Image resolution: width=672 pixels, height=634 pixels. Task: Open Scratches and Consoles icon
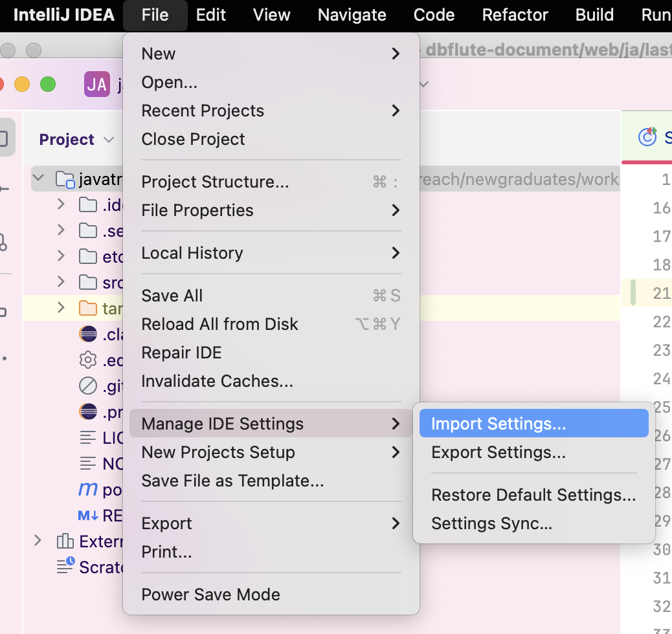click(x=65, y=565)
